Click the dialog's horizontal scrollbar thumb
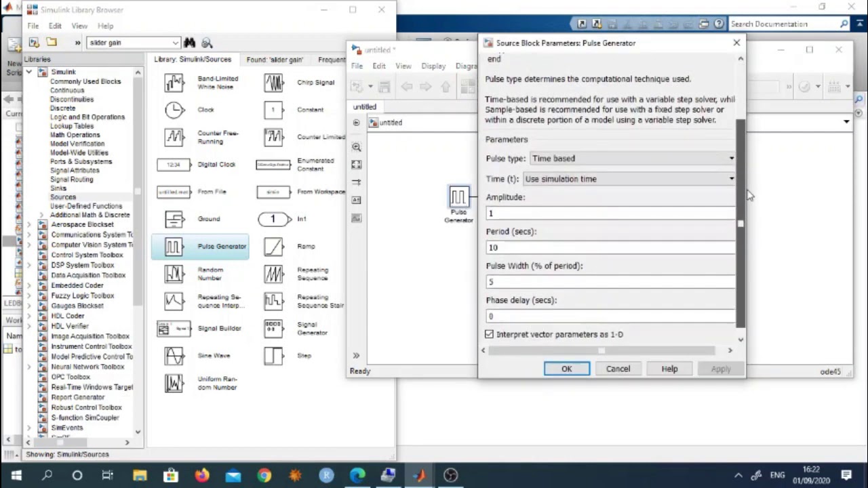Screen dimensions: 868x488 (601, 350)
